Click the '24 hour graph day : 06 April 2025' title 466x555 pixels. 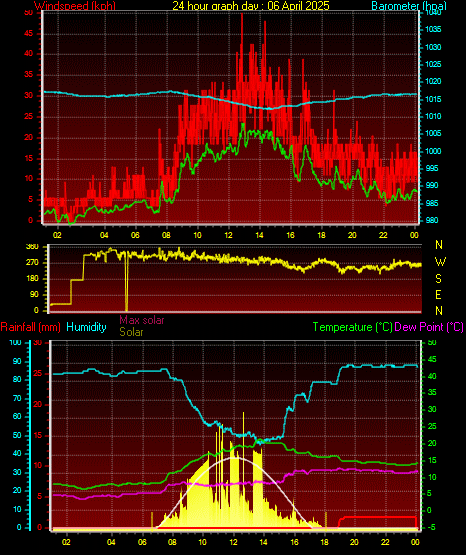click(x=251, y=5)
